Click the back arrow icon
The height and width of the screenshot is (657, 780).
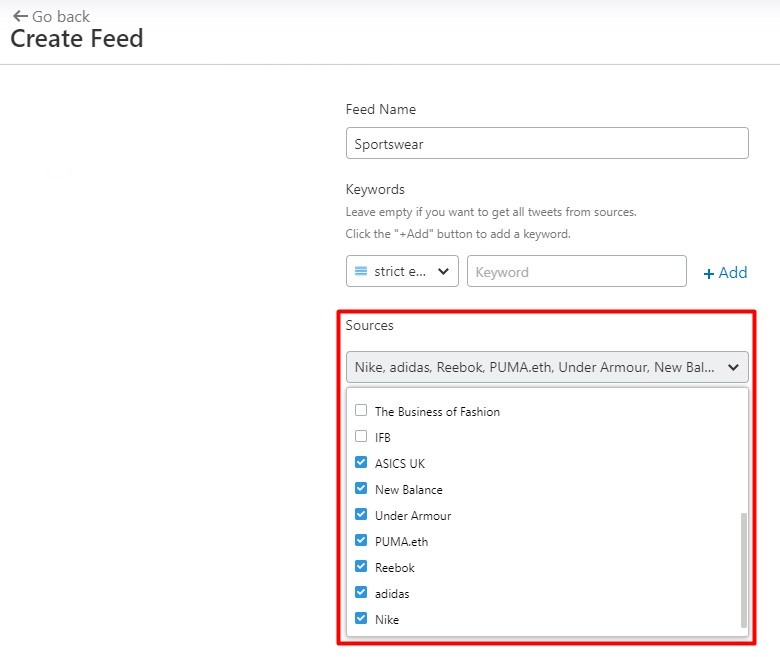click(20, 16)
